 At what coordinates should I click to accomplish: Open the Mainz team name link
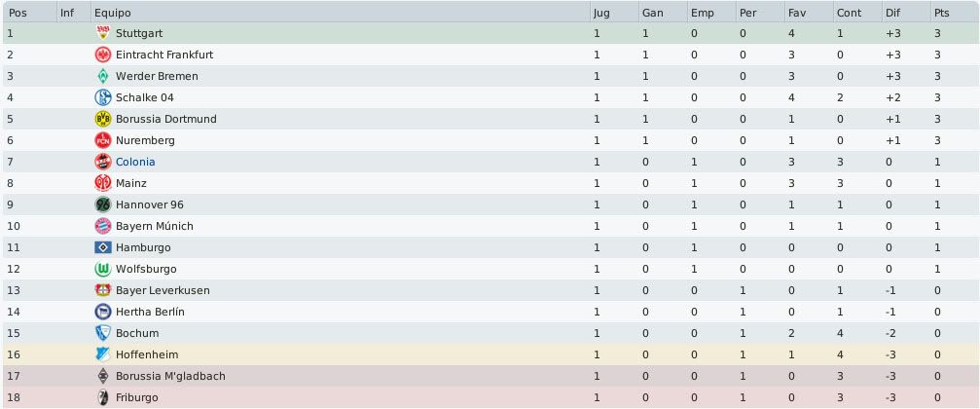131,183
